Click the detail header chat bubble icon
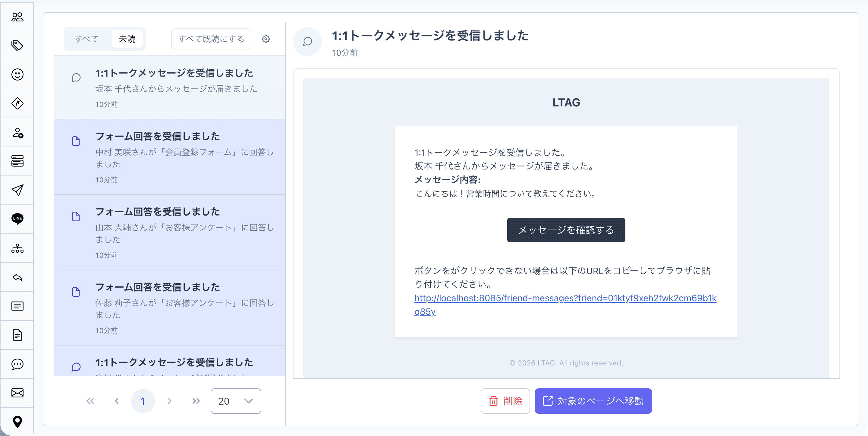The height and width of the screenshot is (436, 868). coord(307,42)
